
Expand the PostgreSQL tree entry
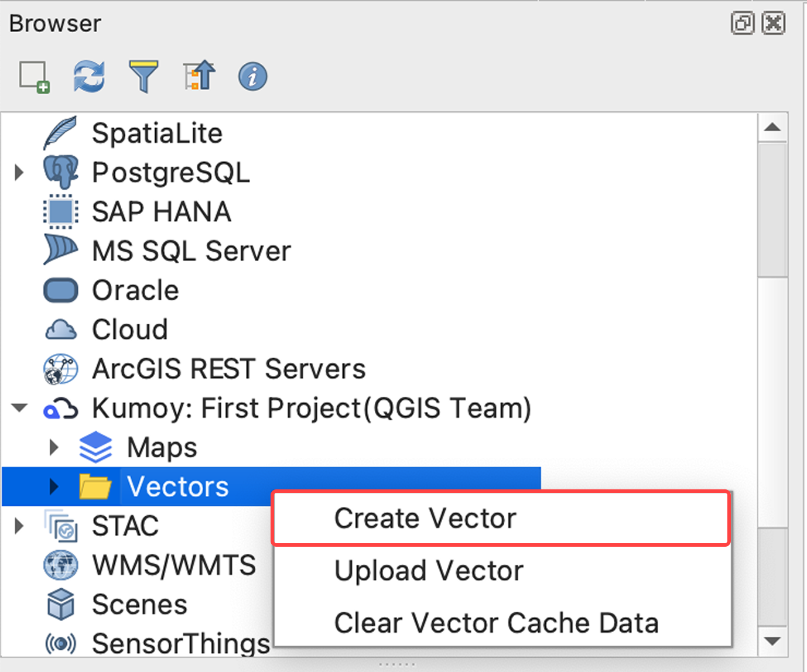(x=18, y=172)
